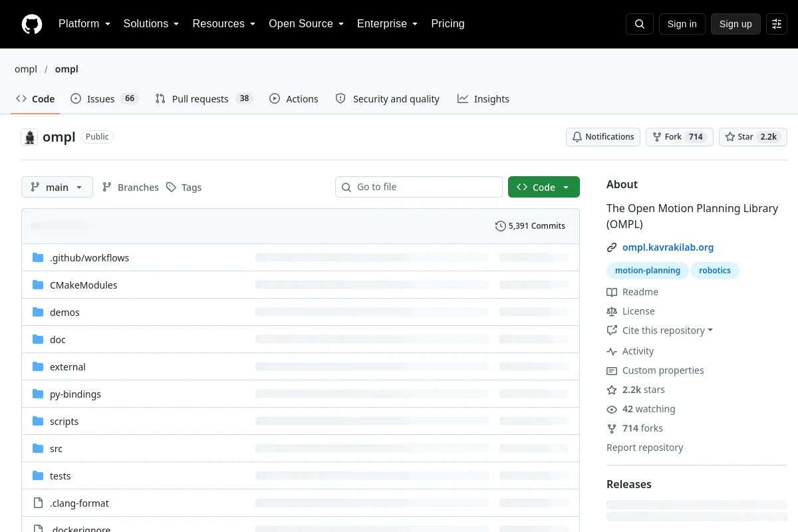Select the robotics topic tag
This screenshot has width=798, height=532.
pyautogui.click(x=715, y=271)
